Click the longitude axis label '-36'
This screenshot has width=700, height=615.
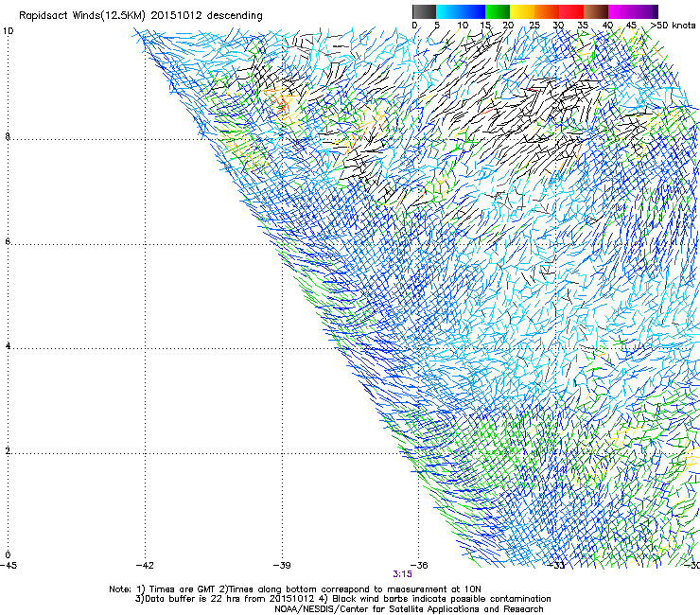419,565
